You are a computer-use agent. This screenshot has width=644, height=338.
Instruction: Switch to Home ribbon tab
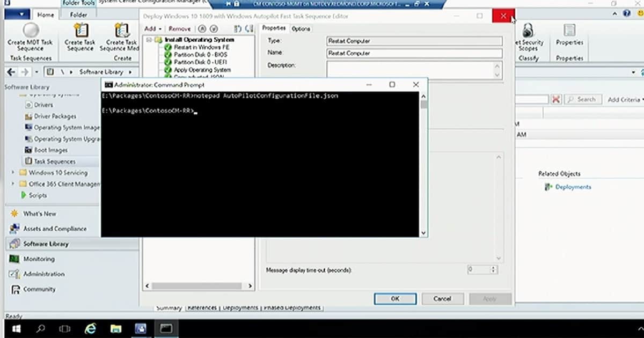(46, 15)
